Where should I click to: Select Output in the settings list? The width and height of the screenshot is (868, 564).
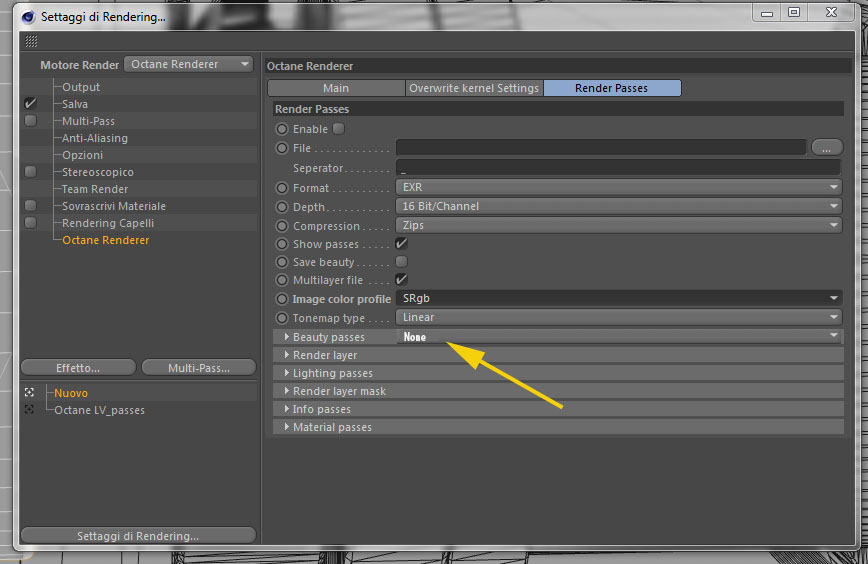(81, 87)
